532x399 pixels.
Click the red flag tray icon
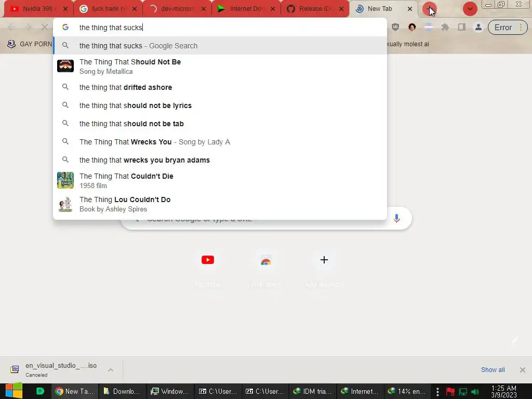450,392
